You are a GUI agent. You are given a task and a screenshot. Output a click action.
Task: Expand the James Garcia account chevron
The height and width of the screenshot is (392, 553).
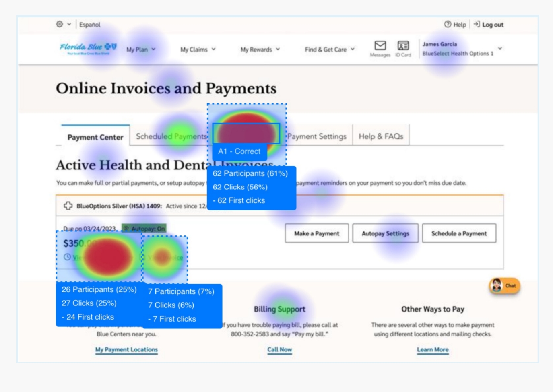pos(500,48)
